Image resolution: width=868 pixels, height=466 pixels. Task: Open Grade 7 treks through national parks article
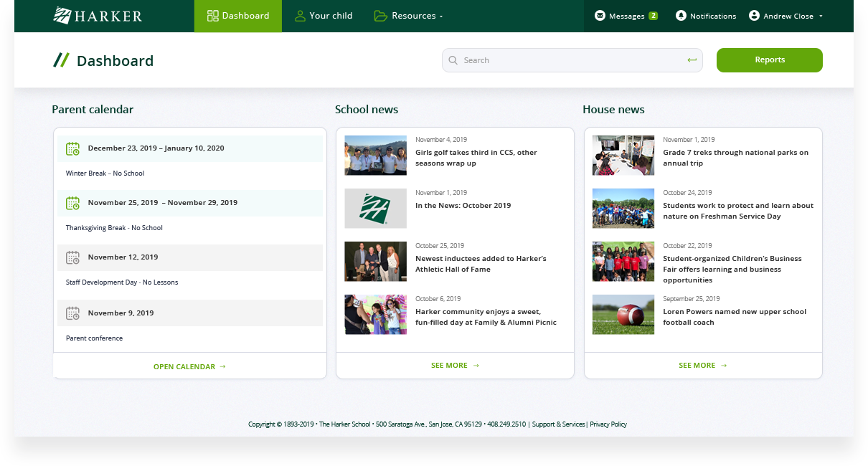[x=735, y=158]
